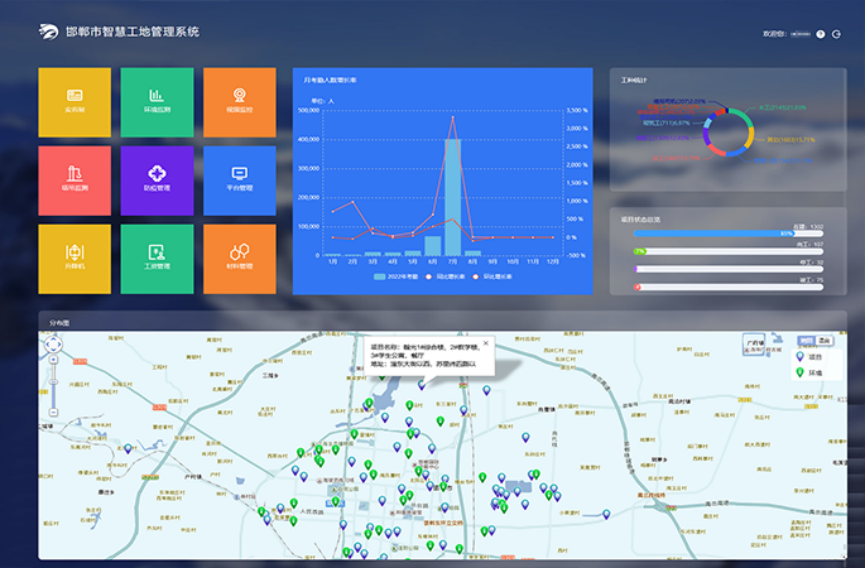Click the help question mark icon
Screen dimensions: 865x568
coord(821,34)
